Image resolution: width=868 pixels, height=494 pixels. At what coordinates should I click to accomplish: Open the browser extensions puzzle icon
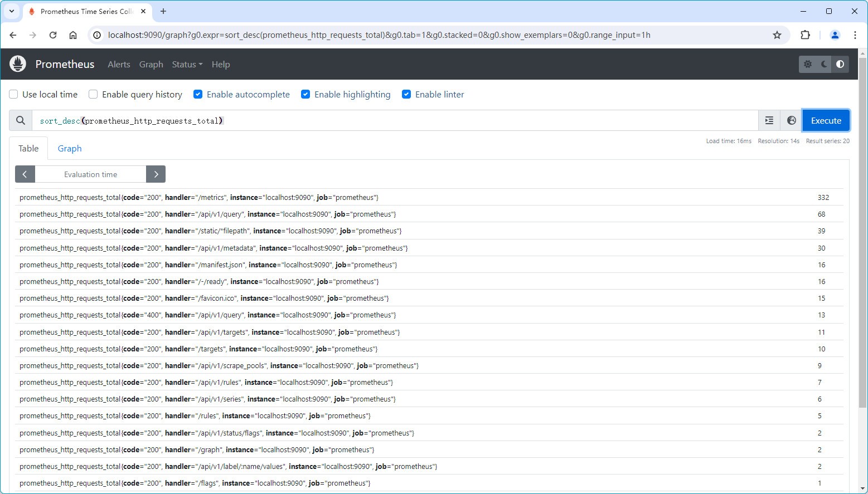pyautogui.click(x=805, y=35)
